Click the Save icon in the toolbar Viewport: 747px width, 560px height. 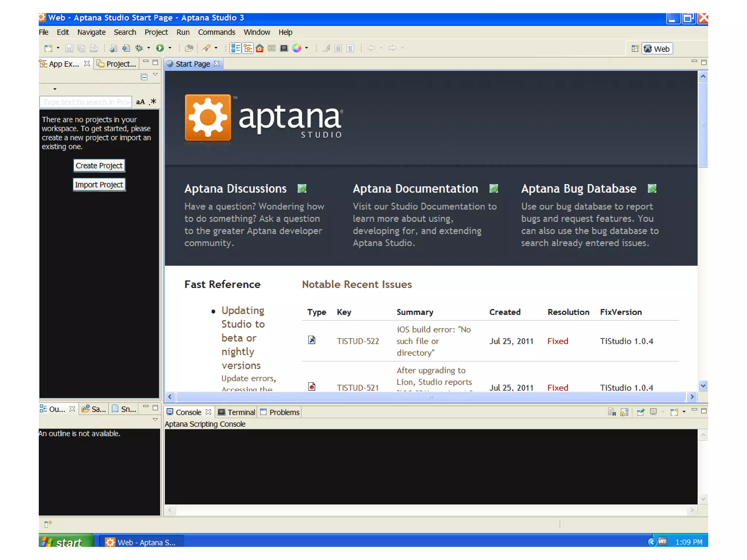[x=69, y=48]
